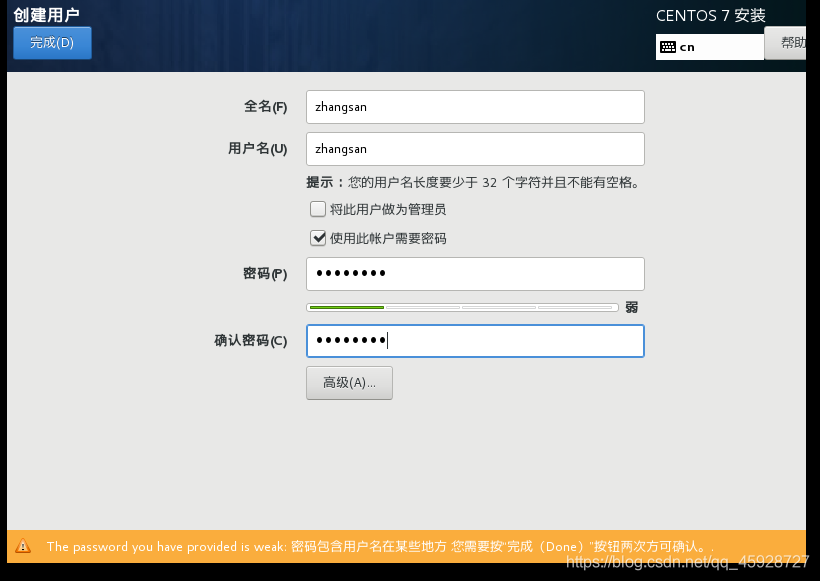Viewport: 820px width, 581px height.
Task: Click the CENTOS 7 安装 heading
Action: tap(711, 16)
